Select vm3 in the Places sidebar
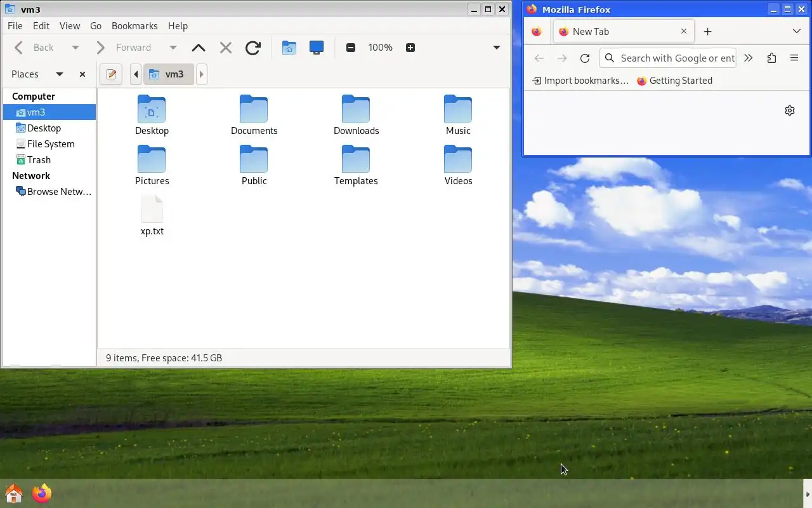This screenshot has width=812, height=508. click(49, 112)
